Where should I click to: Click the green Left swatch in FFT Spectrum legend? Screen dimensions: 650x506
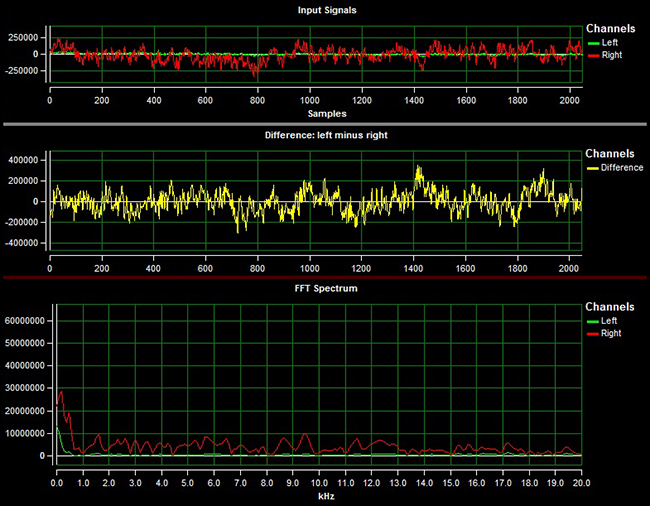pyautogui.click(x=592, y=321)
